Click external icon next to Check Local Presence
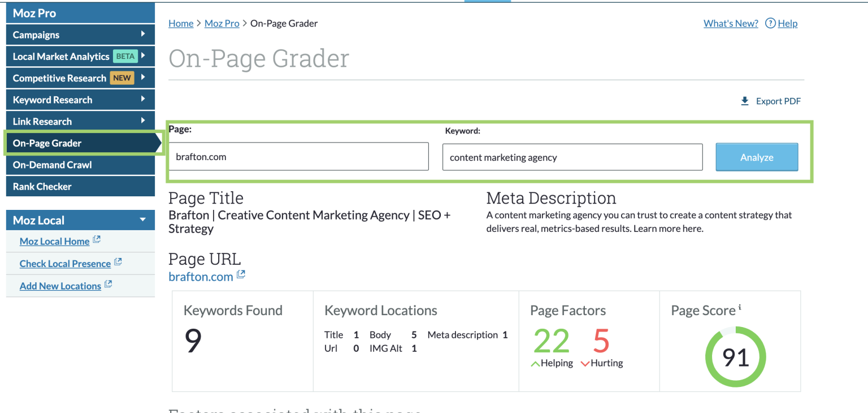 tap(118, 262)
